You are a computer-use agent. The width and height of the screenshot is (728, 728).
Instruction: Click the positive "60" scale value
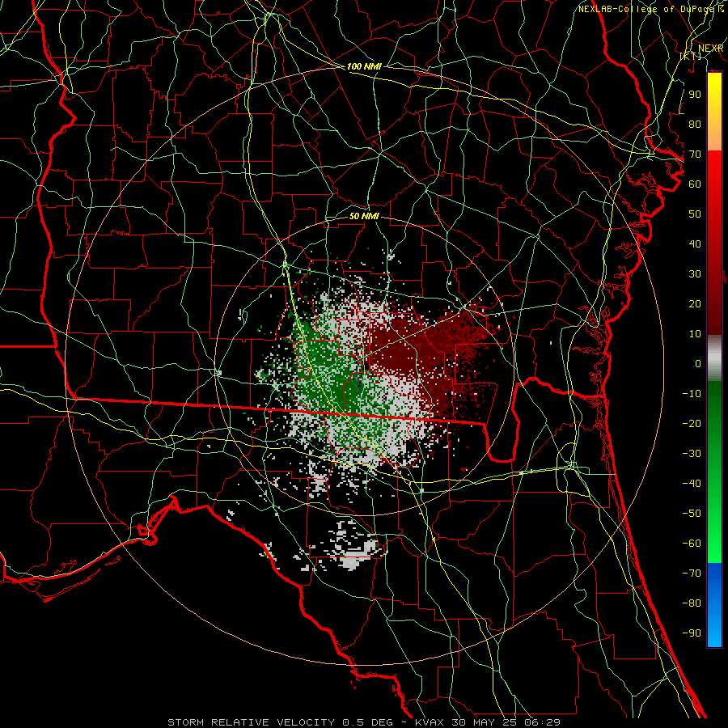click(695, 184)
